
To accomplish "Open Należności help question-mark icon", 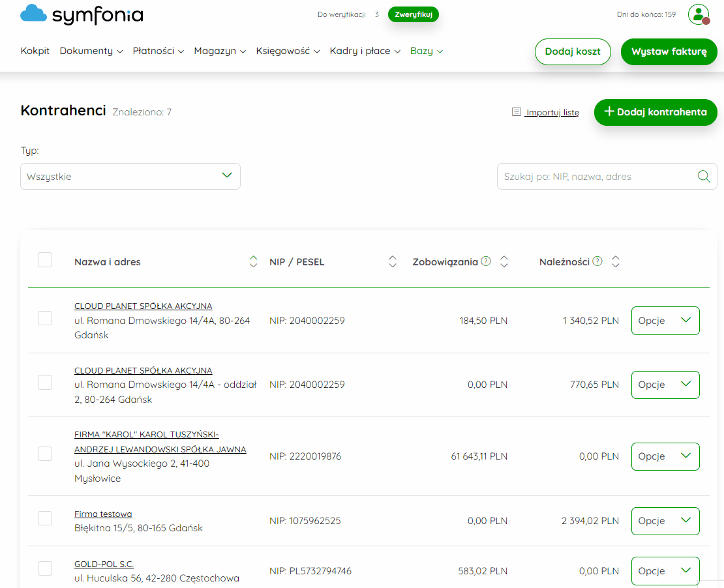I will 597,261.
